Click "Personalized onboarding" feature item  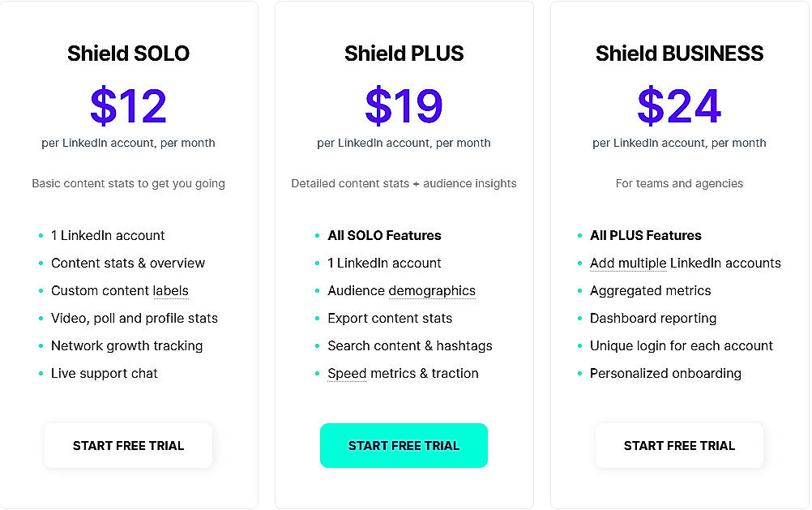click(665, 373)
